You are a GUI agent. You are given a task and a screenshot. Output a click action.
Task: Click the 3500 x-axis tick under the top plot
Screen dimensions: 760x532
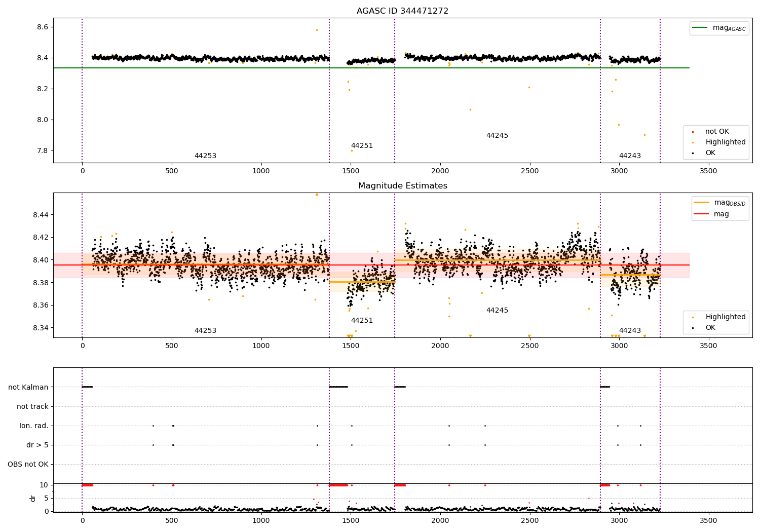708,171
